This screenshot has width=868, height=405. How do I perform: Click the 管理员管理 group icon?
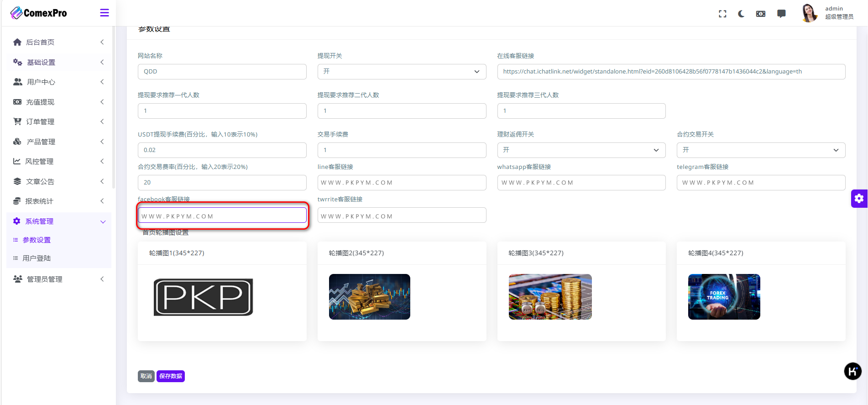coord(18,279)
